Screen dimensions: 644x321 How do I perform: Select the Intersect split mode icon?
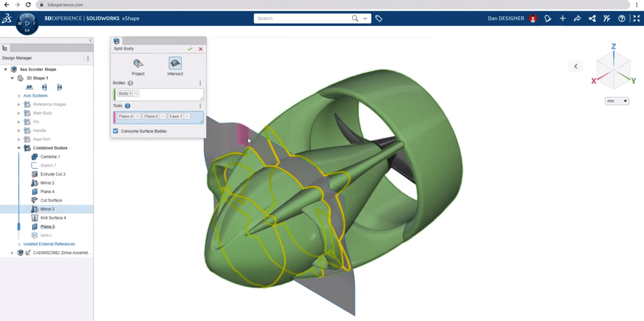175,63
